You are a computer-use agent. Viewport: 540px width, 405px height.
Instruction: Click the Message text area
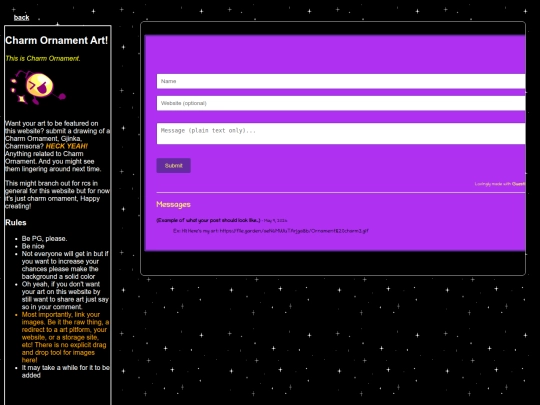pyautogui.click(x=341, y=134)
